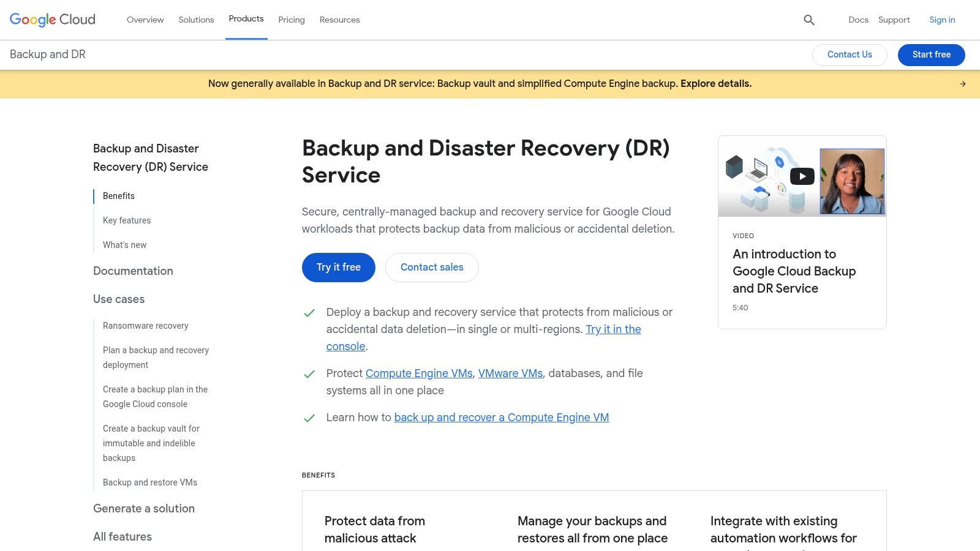Click the main Backup and Disaster Recovery heading

coord(486,162)
